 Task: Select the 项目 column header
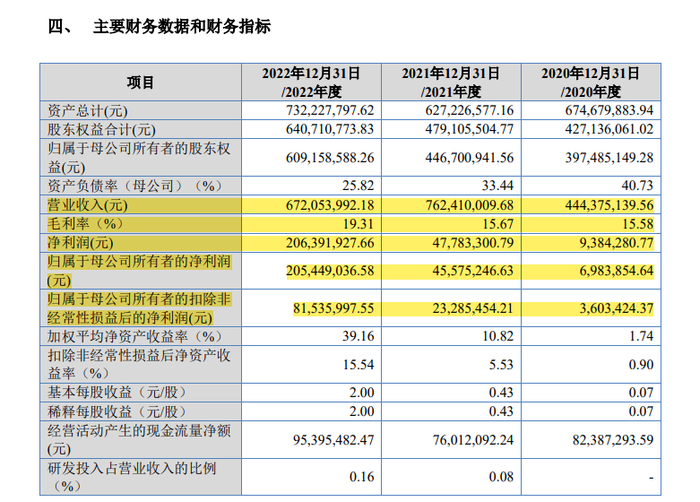pos(140,82)
